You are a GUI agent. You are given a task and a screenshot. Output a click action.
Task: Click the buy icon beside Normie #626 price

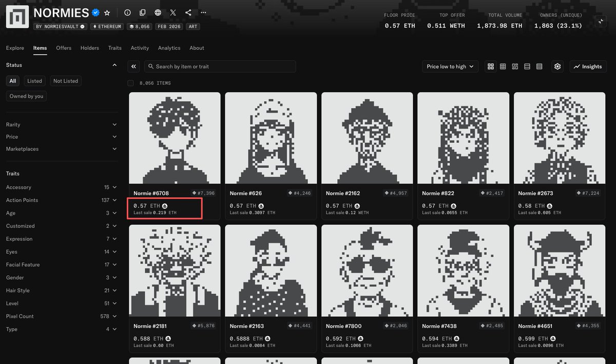click(x=261, y=206)
